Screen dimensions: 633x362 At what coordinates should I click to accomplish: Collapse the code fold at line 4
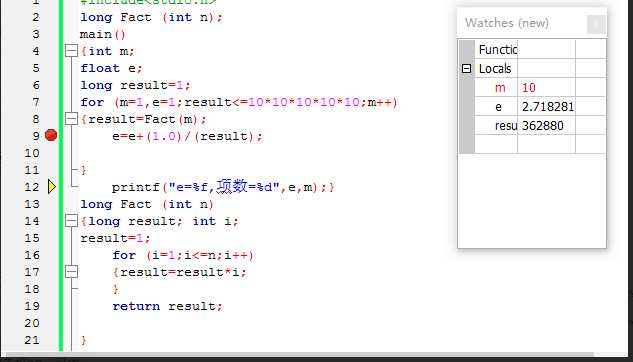pyautogui.click(x=71, y=50)
